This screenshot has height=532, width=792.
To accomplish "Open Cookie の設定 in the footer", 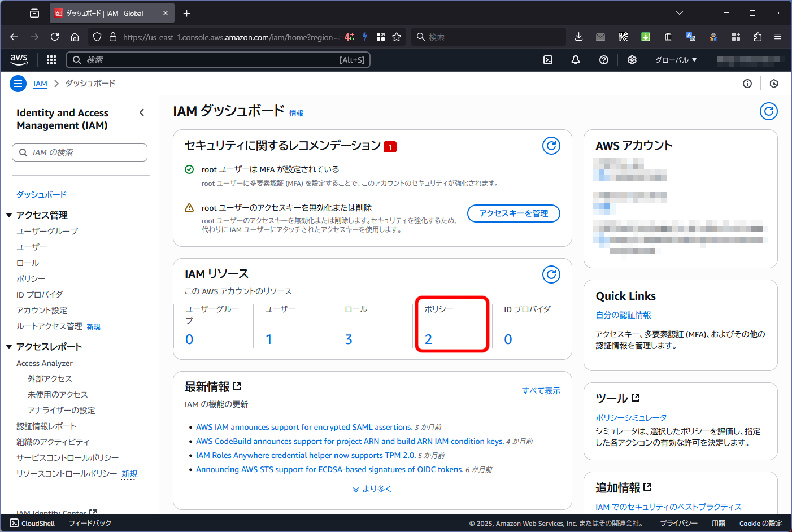I will 761,524.
